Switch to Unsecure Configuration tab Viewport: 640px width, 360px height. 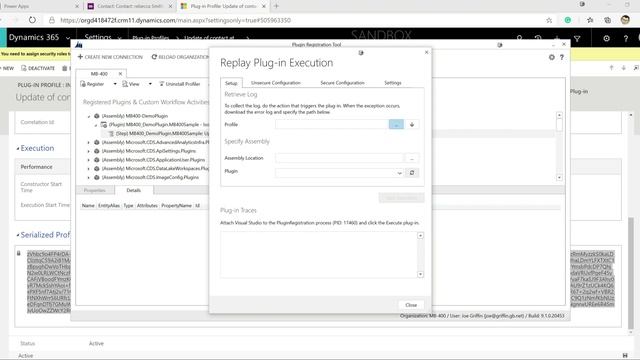(x=276, y=83)
